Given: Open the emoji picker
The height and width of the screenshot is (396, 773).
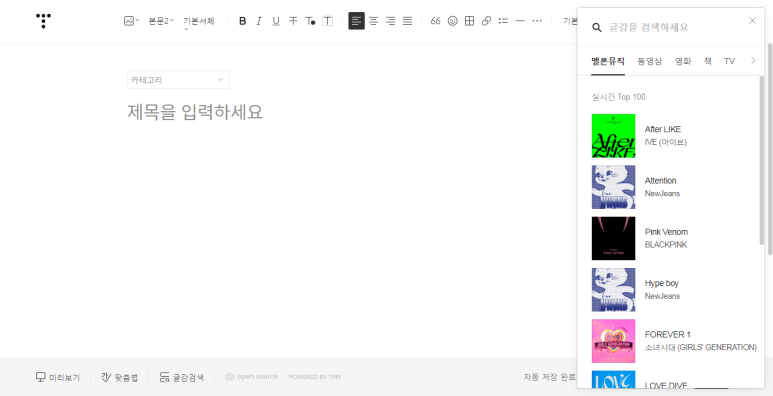Looking at the screenshot, I should point(453,21).
